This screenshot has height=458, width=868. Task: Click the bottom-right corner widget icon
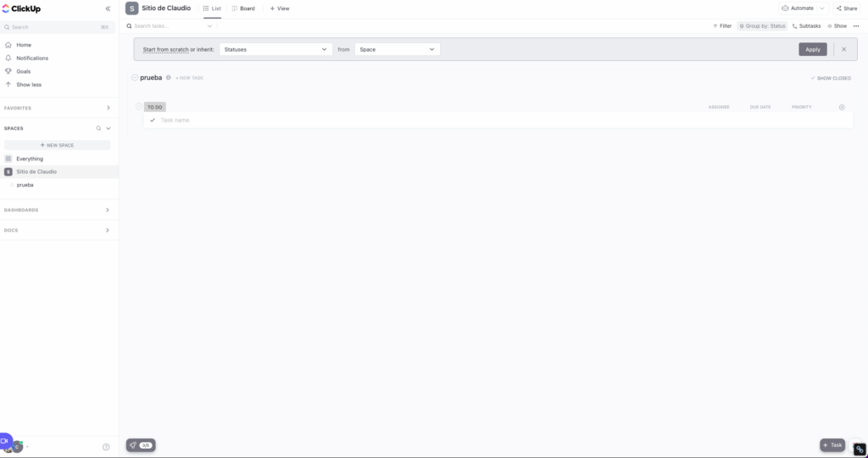click(860, 450)
